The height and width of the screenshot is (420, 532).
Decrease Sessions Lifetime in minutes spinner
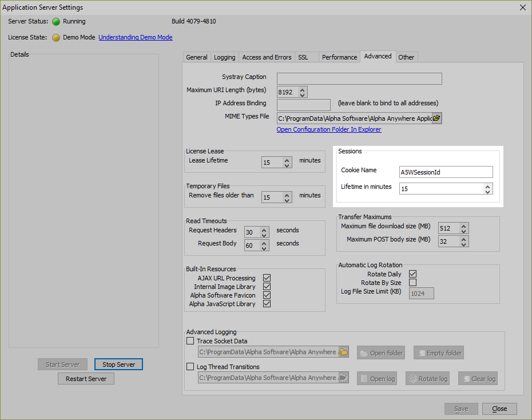pyautogui.click(x=487, y=192)
